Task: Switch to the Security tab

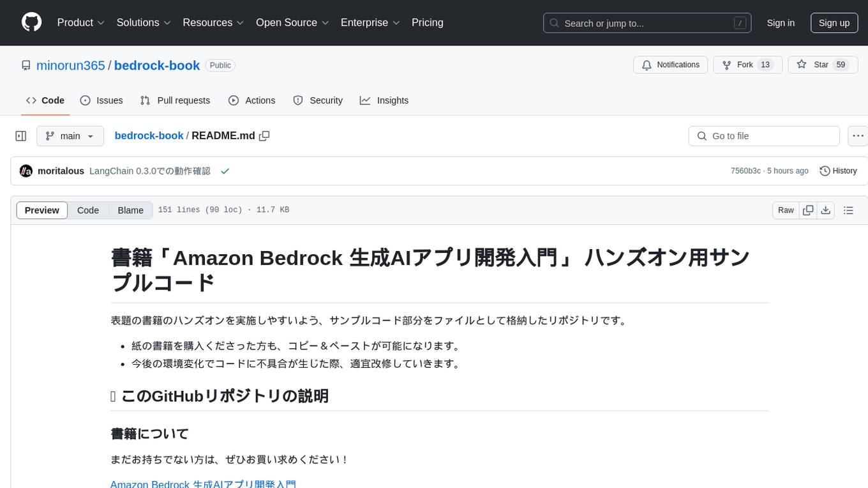Action: coord(318,100)
